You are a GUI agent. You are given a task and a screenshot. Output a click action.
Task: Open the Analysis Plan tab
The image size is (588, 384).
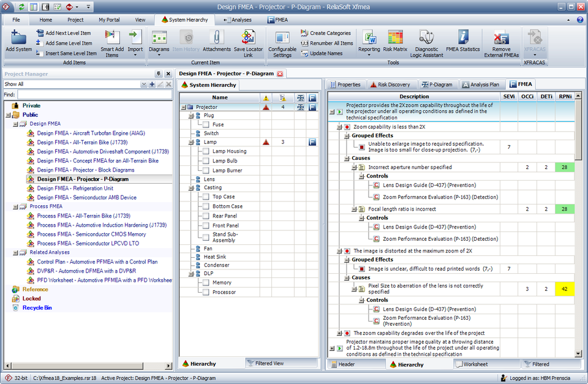[481, 85]
